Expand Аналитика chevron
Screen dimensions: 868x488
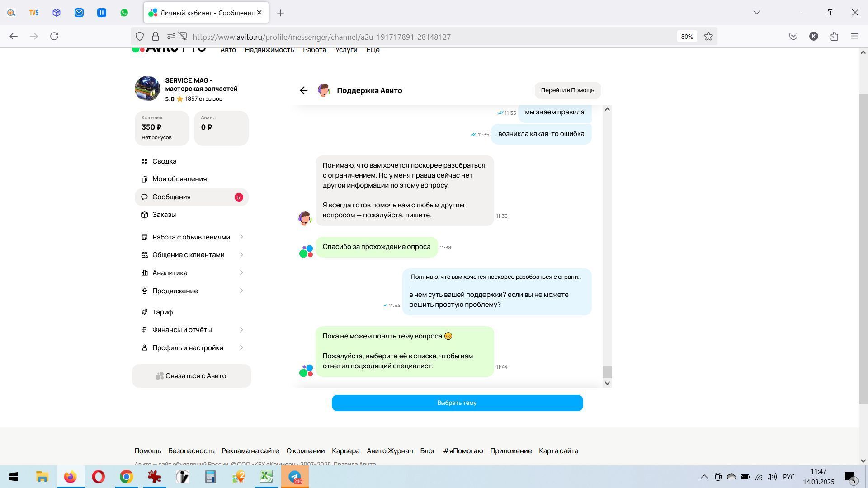(241, 273)
